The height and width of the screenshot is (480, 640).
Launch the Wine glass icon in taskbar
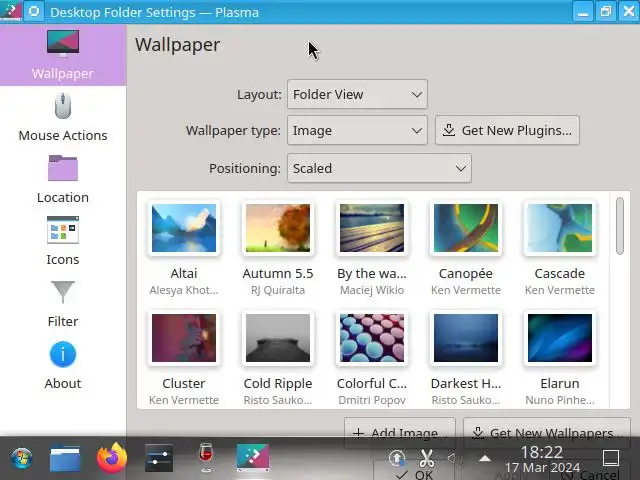coord(206,457)
